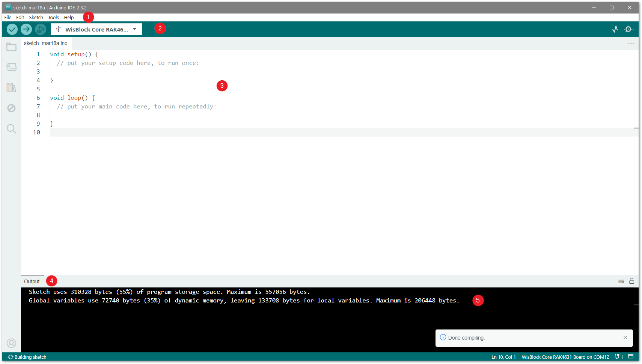Click line number 5 in the gutter
The width and height of the screenshot is (642, 364).
(38, 89)
